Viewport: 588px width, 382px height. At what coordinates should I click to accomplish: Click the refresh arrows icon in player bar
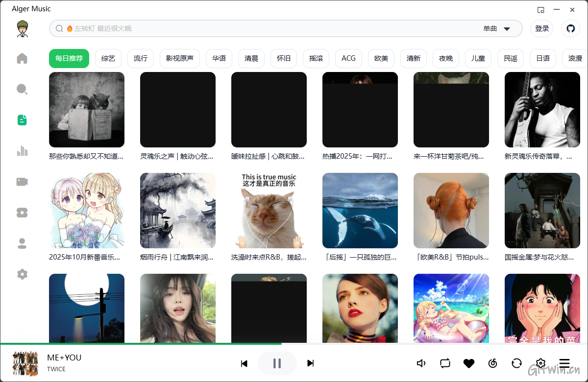point(516,363)
